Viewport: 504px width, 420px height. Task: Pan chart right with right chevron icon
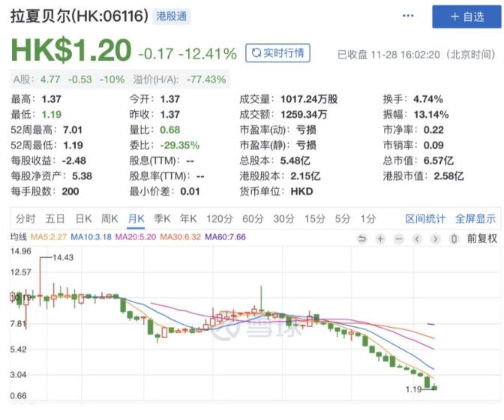point(436,238)
